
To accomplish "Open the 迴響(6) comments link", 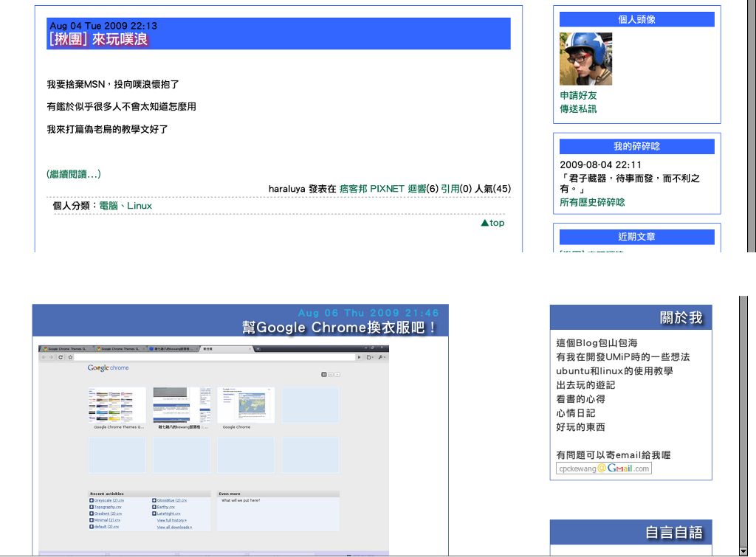I will (423, 189).
